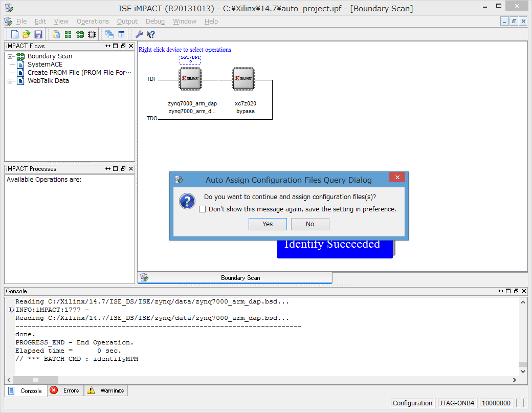Click the cascade windows toolbar icon

tap(109, 34)
